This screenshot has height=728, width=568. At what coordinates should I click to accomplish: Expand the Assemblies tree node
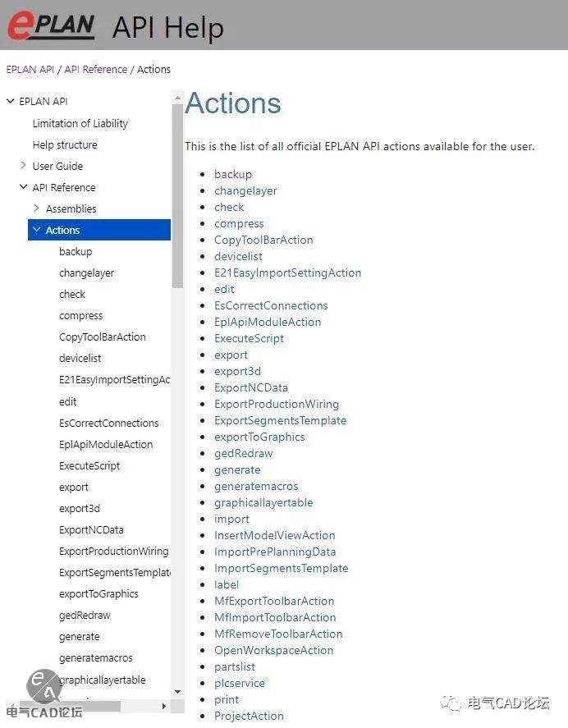37,208
